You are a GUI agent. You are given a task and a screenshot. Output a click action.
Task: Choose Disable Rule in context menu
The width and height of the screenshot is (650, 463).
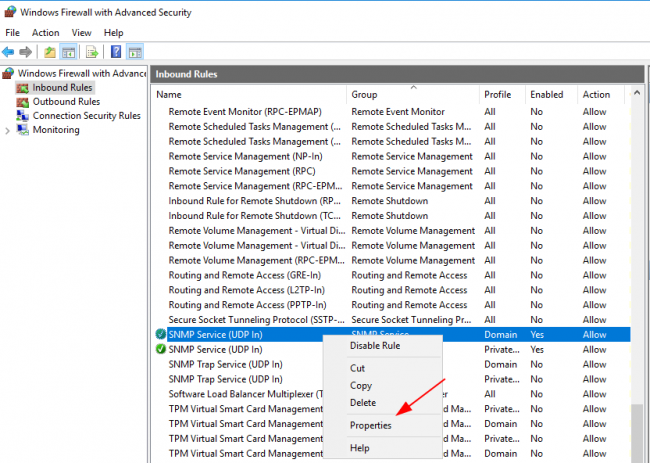(376, 345)
